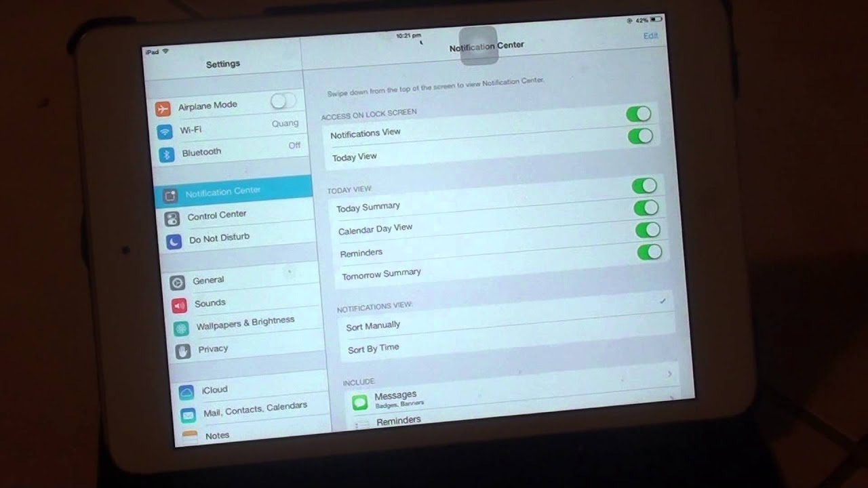Open Messages notification settings chevron

click(x=670, y=374)
